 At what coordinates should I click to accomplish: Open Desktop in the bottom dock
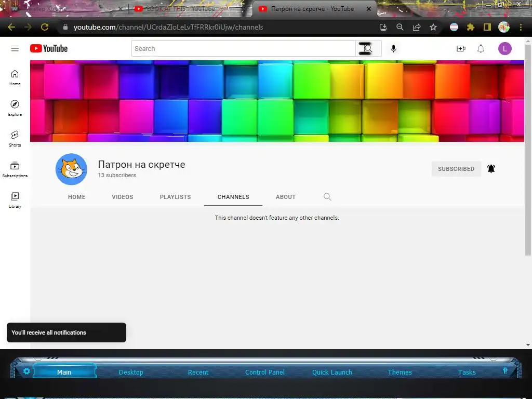(x=131, y=372)
